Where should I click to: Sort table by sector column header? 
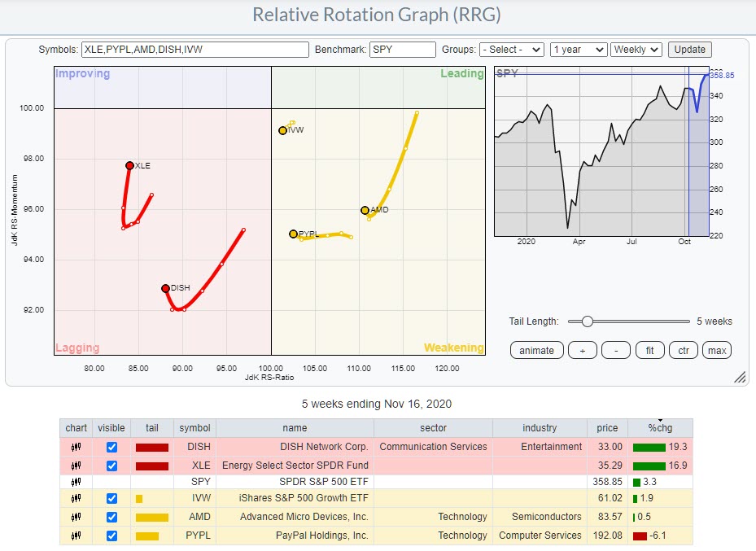433,428
